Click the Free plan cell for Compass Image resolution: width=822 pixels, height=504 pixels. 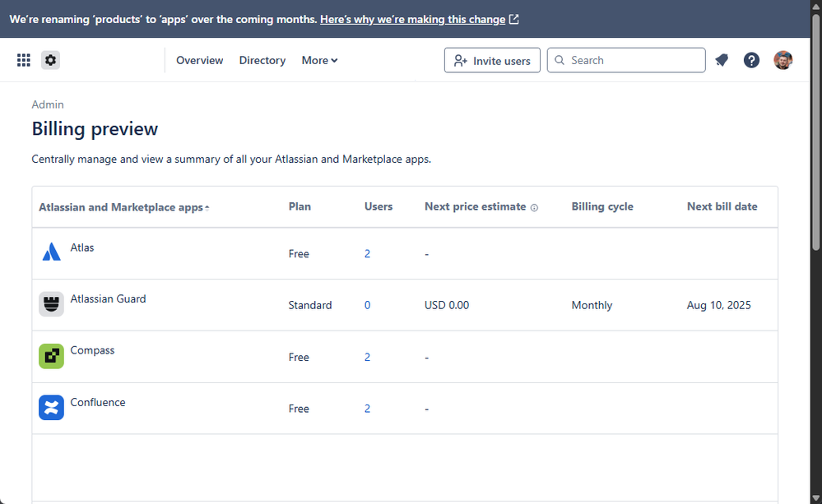(299, 357)
